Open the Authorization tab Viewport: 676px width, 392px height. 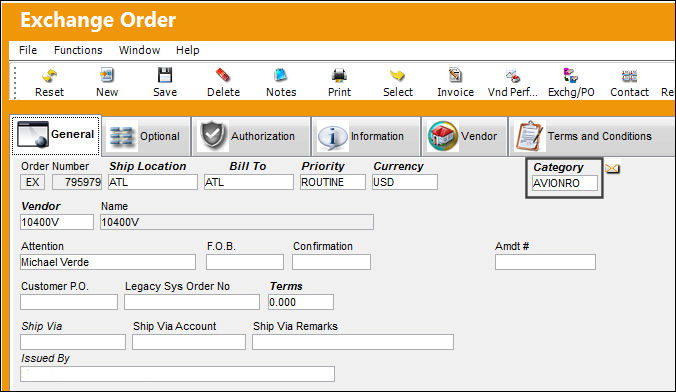[x=251, y=136]
